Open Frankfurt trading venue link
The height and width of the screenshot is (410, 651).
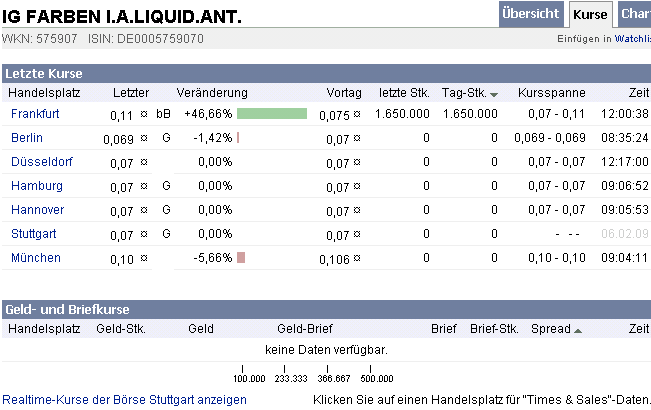pyautogui.click(x=35, y=114)
